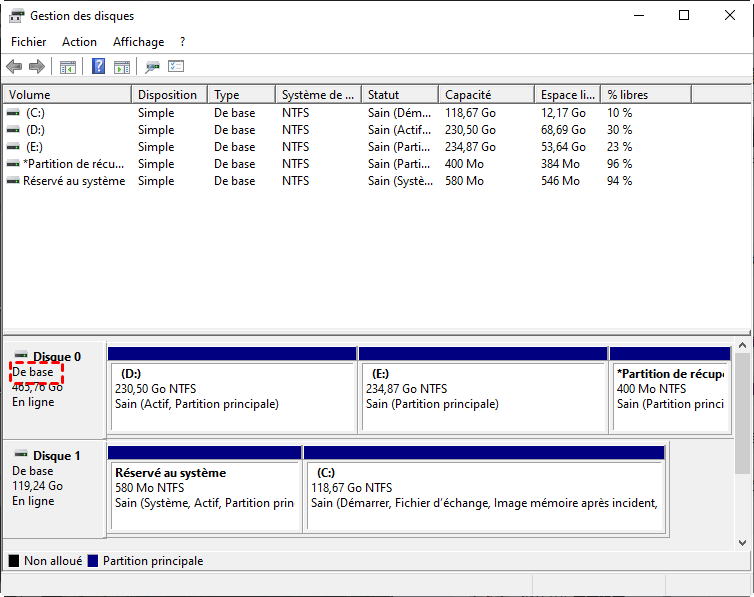
Task: Toggle the action pane toolbar icon
Action: 122,67
